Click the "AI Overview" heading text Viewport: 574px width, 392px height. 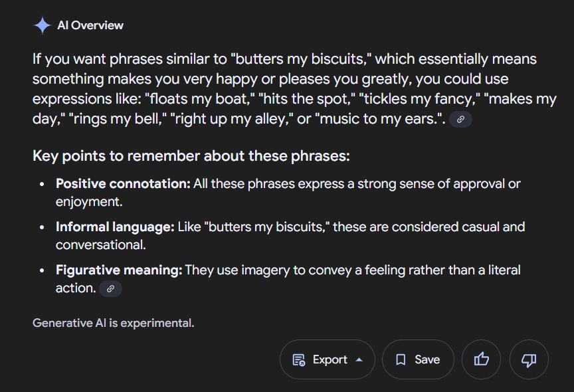(90, 25)
